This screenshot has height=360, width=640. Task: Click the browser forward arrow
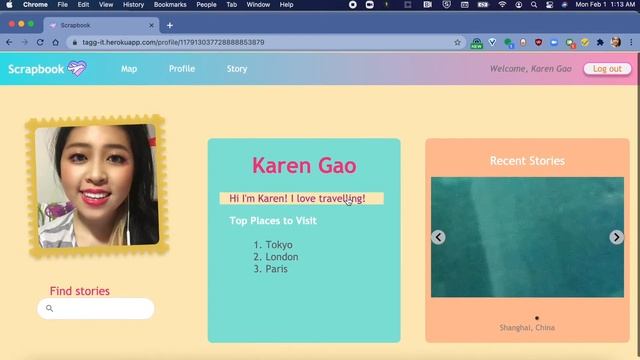tap(24, 42)
